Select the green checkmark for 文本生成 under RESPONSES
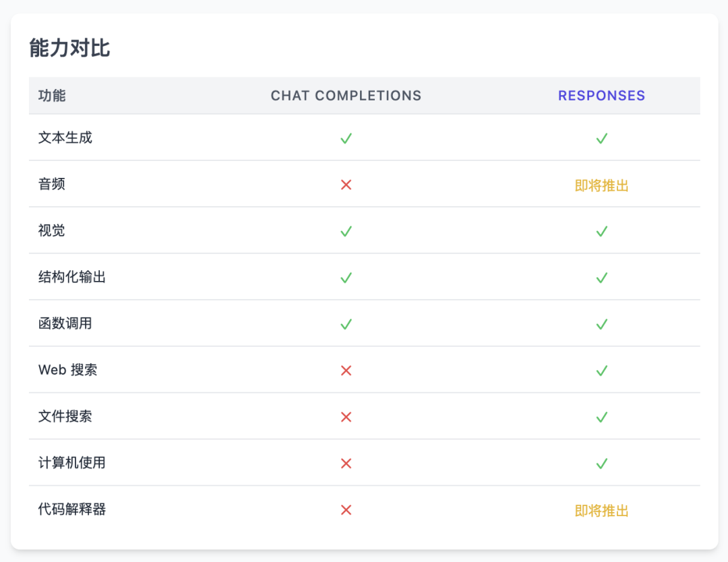728x562 pixels. pos(601,138)
